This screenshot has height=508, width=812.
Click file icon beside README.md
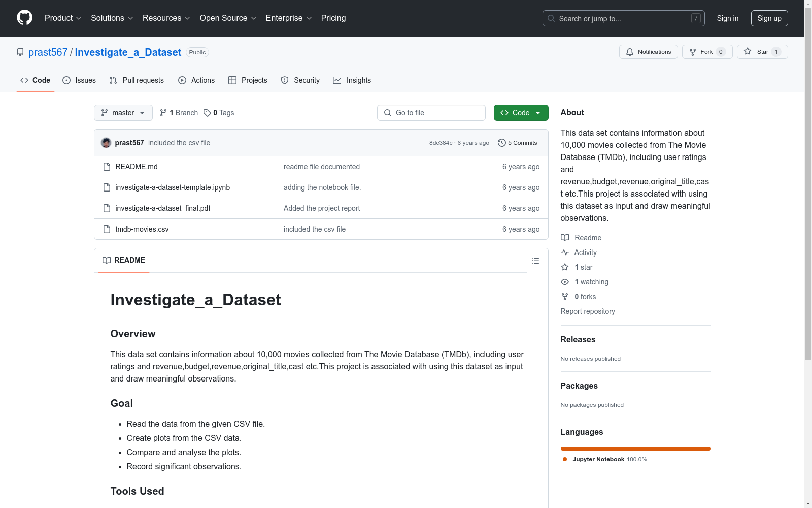click(x=107, y=167)
